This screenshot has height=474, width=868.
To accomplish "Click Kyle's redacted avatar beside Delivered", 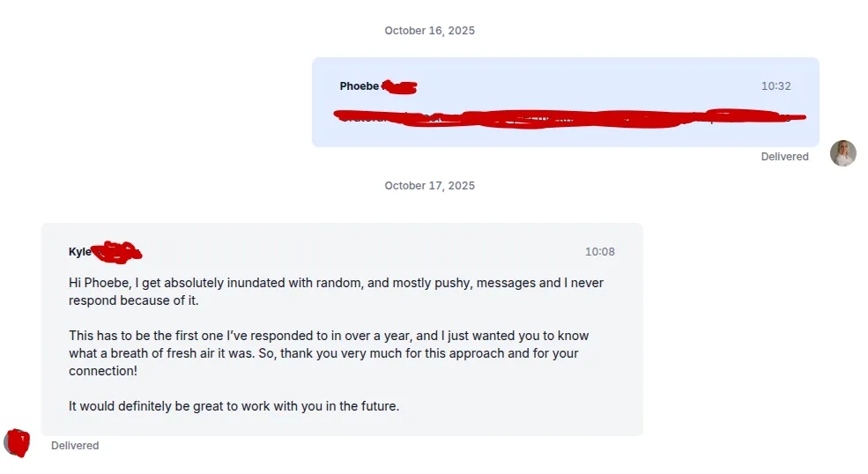I will (x=17, y=442).
